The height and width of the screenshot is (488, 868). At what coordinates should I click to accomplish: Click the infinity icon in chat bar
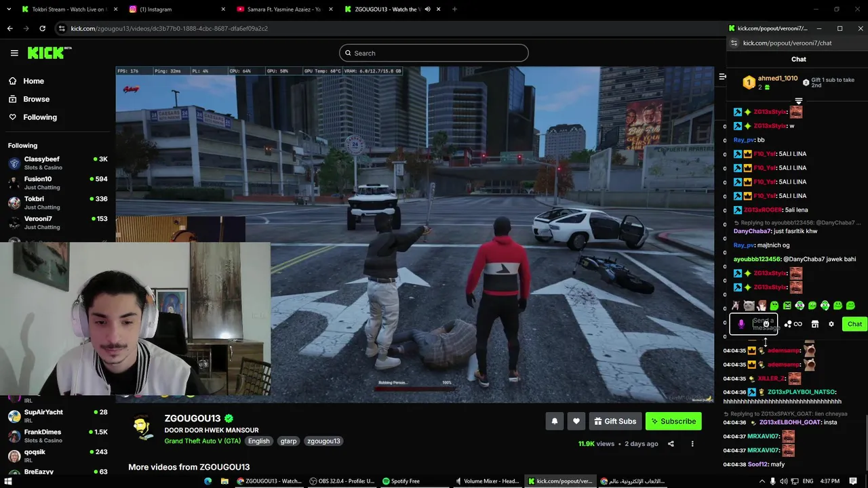(x=798, y=324)
